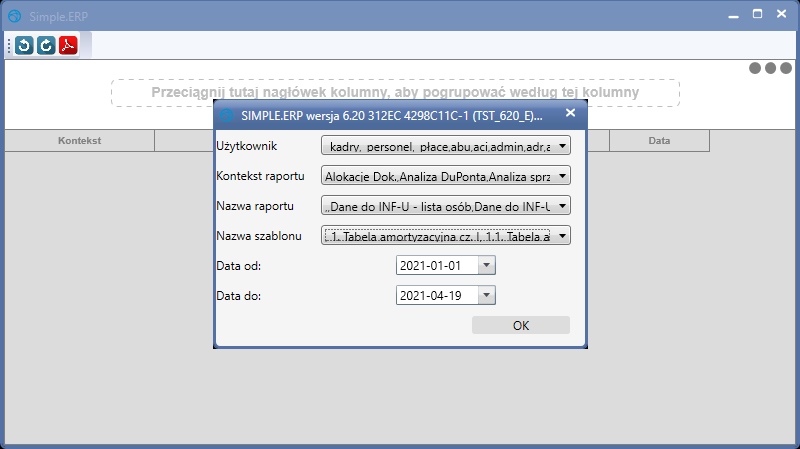Click the dialog's SIMPLE.ERP logo icon
800x449 pixels.
coord(227,116)
